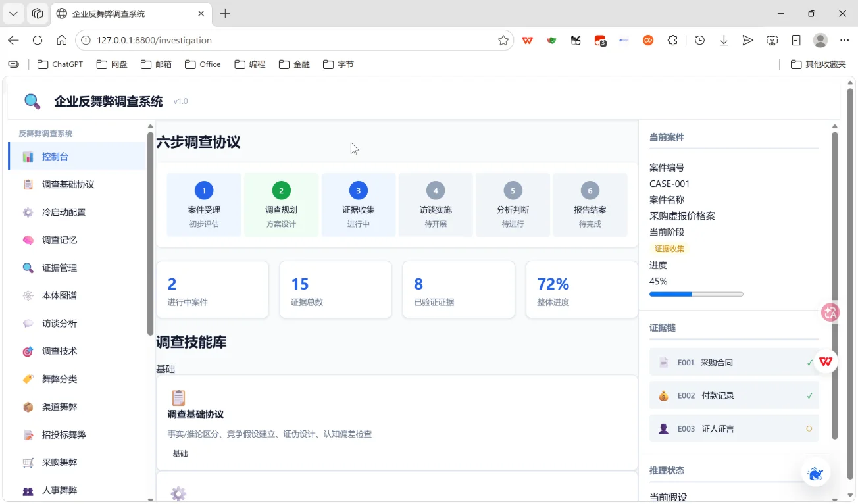Click the CASE-001 case number
Image resolution: width=858 pixels, height=504 pixels.
click(x=670, y=184)
